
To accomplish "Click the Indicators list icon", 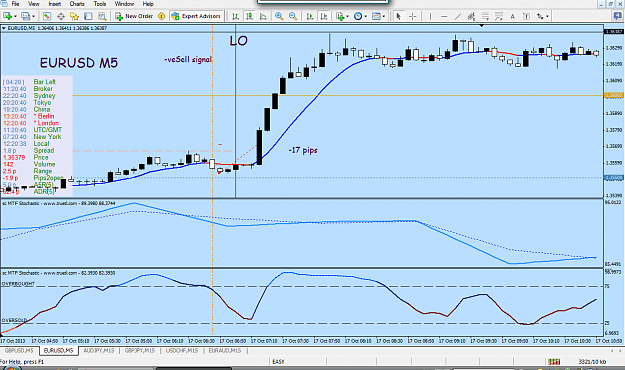I will [340, 16].
